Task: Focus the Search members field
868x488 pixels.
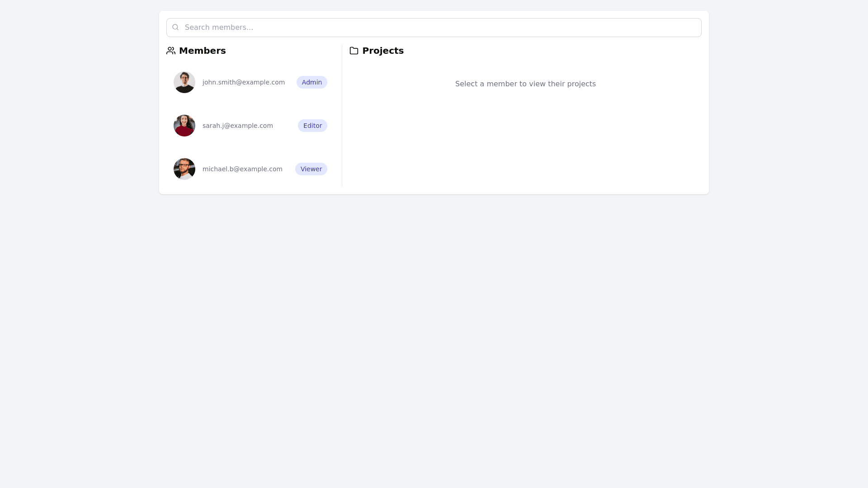Action: 434,28
